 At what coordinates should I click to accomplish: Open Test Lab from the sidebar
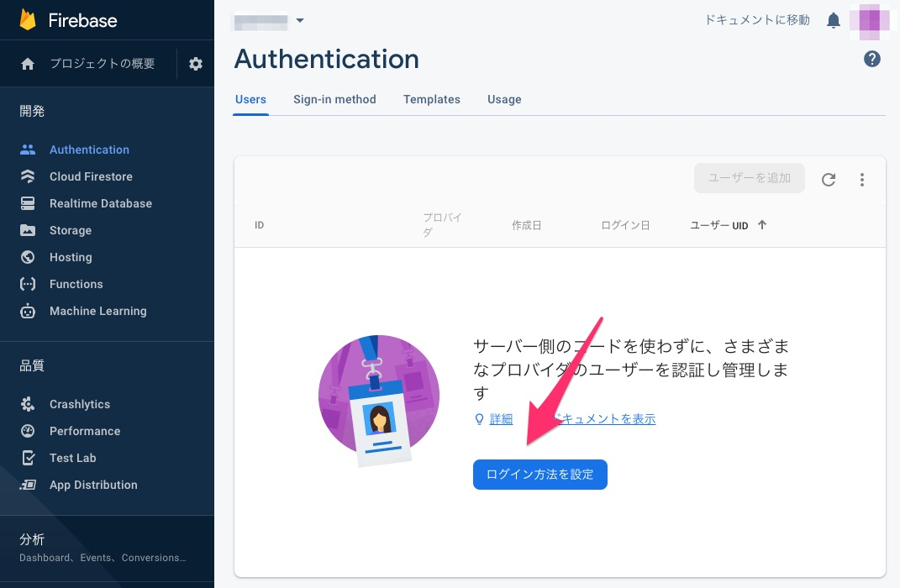tap(73, 458)
